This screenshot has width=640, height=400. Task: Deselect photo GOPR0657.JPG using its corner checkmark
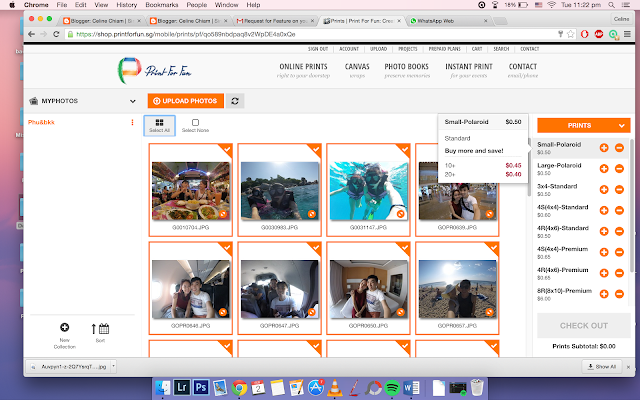493,248
